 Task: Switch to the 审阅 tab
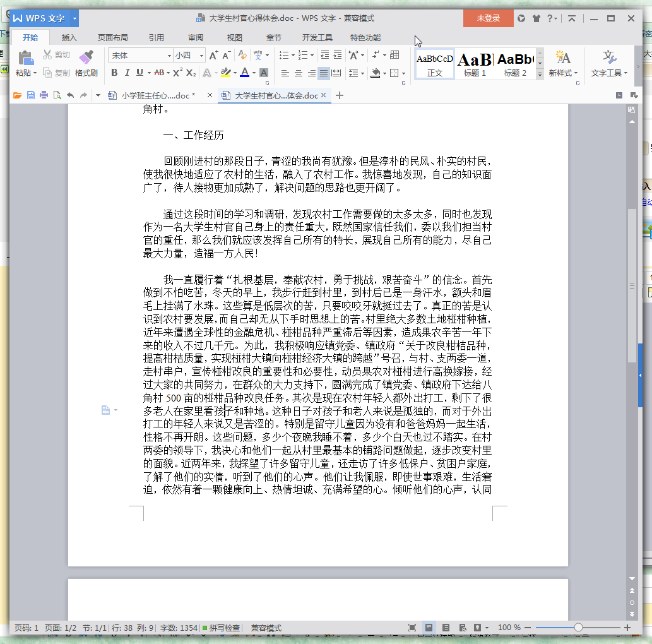[196, 37]
